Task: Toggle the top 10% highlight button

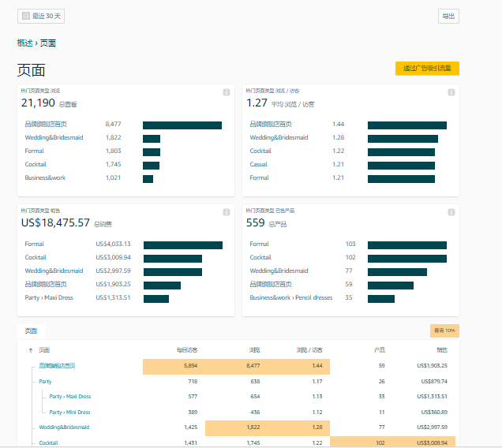Action: pos(444,330)
